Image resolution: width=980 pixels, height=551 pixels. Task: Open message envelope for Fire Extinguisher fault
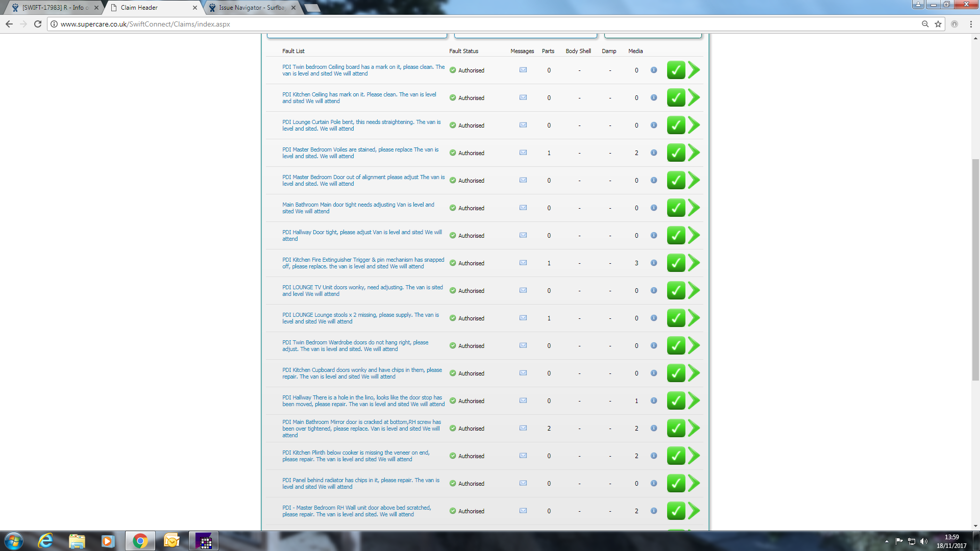pyautogui.click(x=523, y=263)
